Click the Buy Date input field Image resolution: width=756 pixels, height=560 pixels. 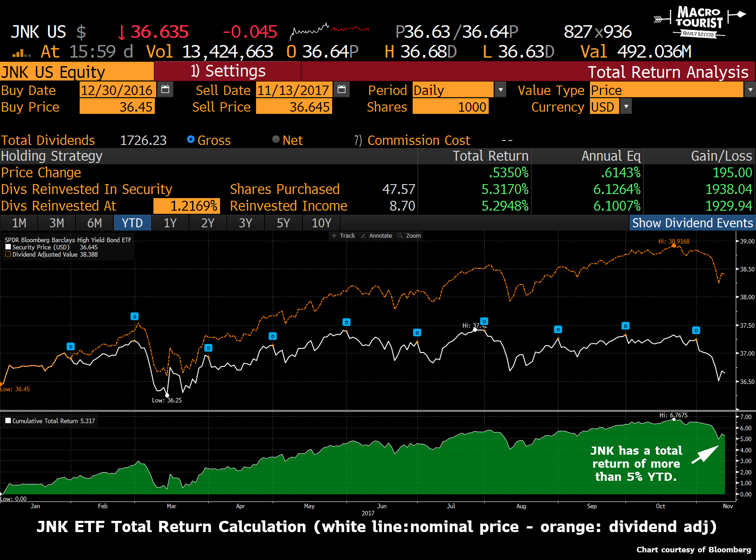[117, 90]
